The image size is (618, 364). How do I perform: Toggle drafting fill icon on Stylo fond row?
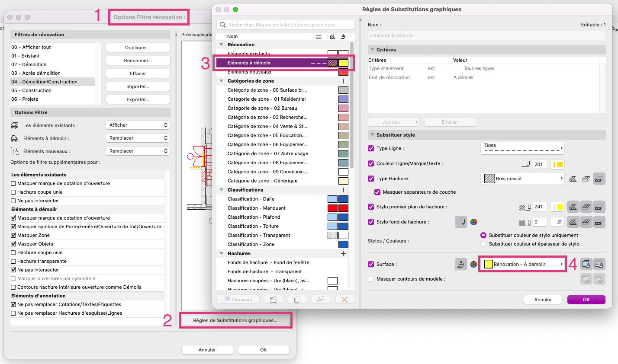[573, 222]
